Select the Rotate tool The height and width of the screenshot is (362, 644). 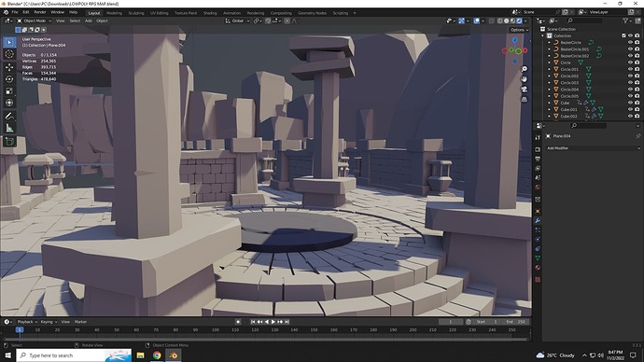(x=9, y=78)
